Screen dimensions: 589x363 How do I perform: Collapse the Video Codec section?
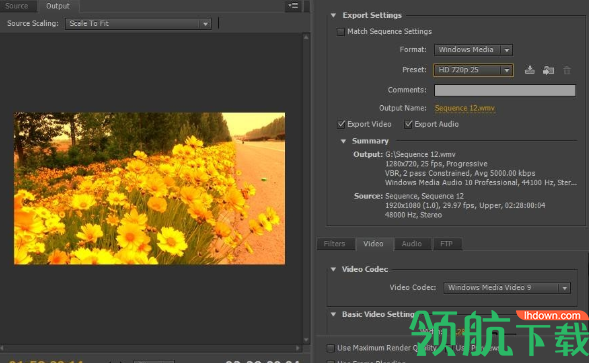pos(333,269)
